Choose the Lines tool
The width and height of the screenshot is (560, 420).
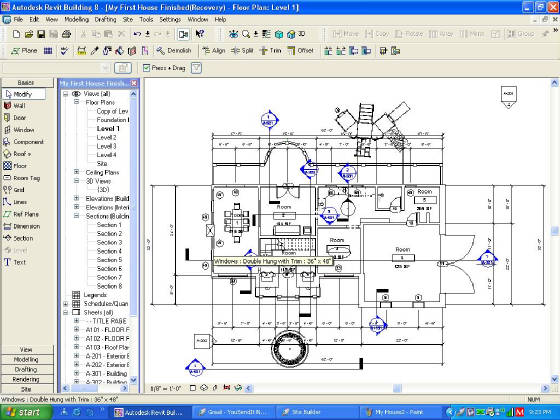[15, 202]
